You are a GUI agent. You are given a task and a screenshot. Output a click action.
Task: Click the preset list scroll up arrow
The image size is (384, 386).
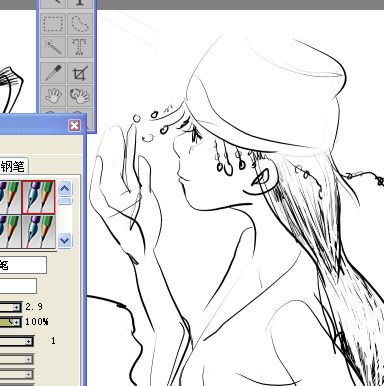coord(64,189)
